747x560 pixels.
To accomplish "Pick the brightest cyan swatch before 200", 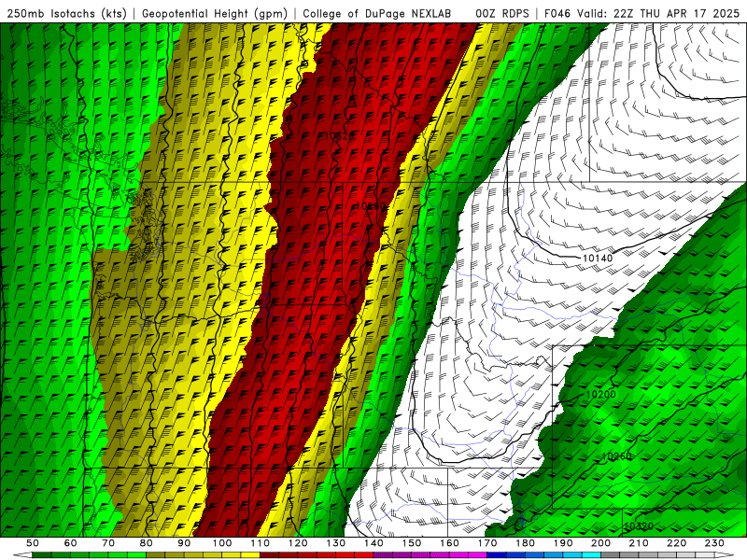I will pos(592,555).
